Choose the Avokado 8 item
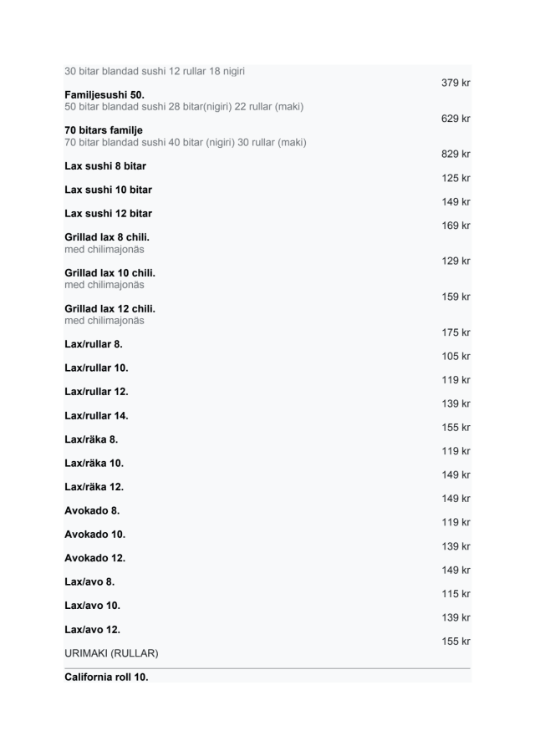This screenshot has width=535, height=756. (91, 510)
